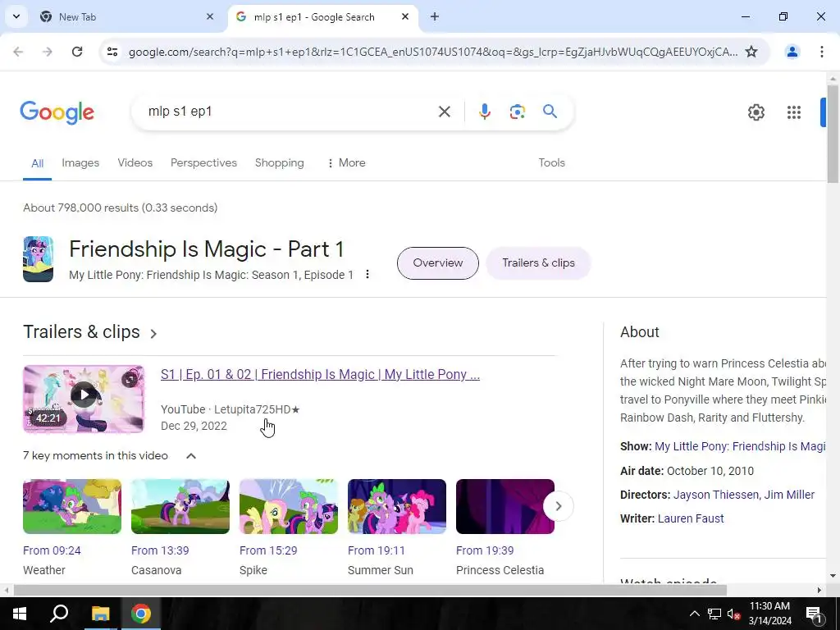Open a new browser tab with plus icon
The height and width of the screenshot is (630, 840).
[x=435, y=16]
